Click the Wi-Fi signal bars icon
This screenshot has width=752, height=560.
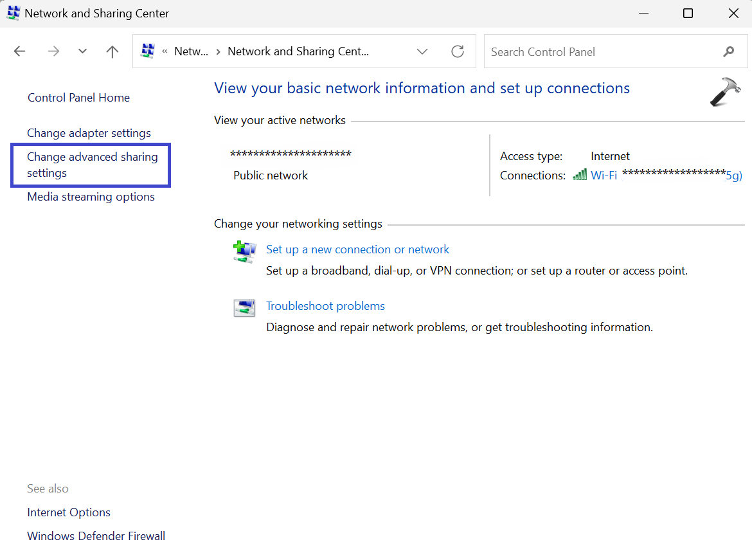pyautogui.click(x=580, y=175)
